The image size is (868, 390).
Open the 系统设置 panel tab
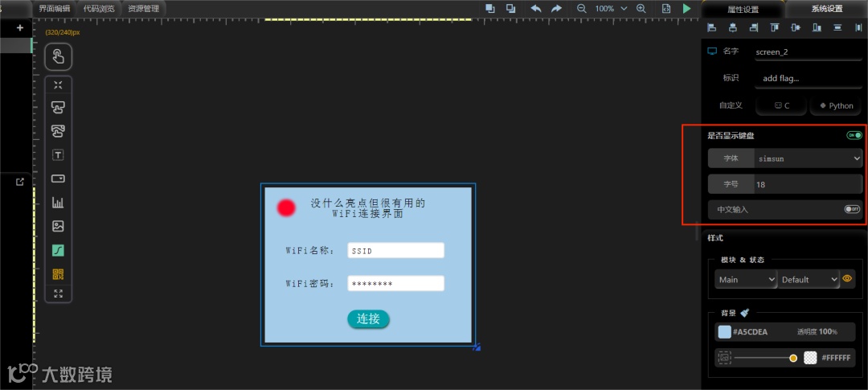pos(827,9)
